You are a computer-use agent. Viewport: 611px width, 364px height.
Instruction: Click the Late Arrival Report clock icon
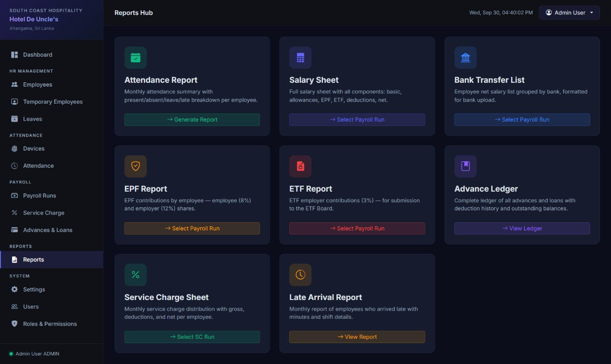[x=300, y=275]
